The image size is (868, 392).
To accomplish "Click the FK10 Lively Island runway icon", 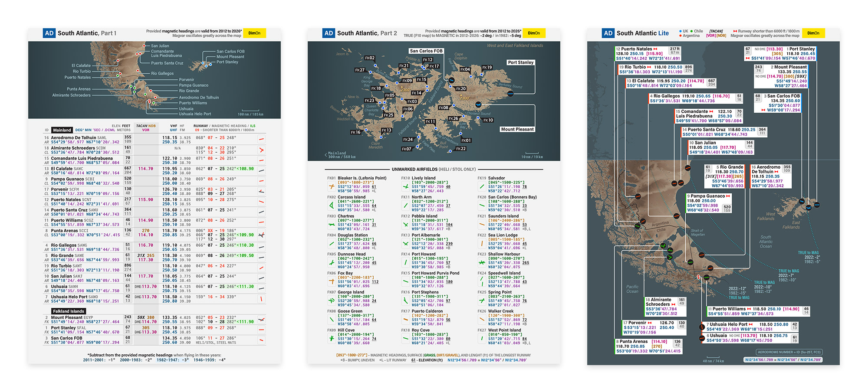I will pos(406,186).
